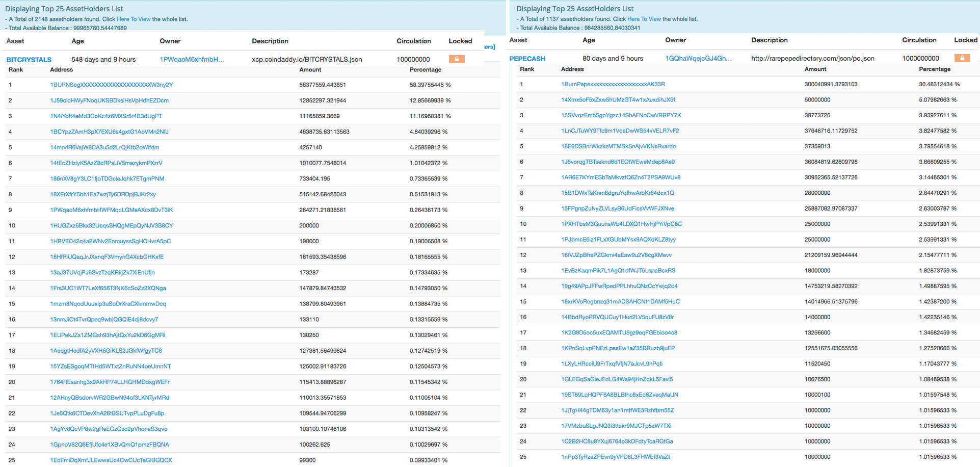Open address 18HfRiUQaqJrJXxnqF3VmynG4XcbCHKxfE
The height and width of the screenshot is (467, 980).
point(107,257)
